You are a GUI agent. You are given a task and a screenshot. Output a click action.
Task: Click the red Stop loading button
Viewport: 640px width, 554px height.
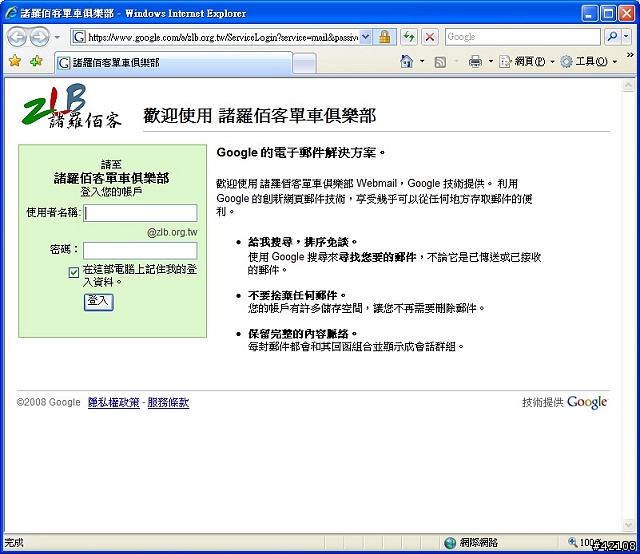tap(430, 37)
